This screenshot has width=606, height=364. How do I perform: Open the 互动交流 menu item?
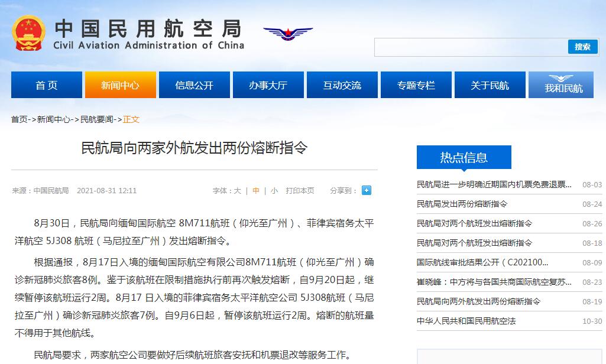pyautogui.click(x=342, y=85)
